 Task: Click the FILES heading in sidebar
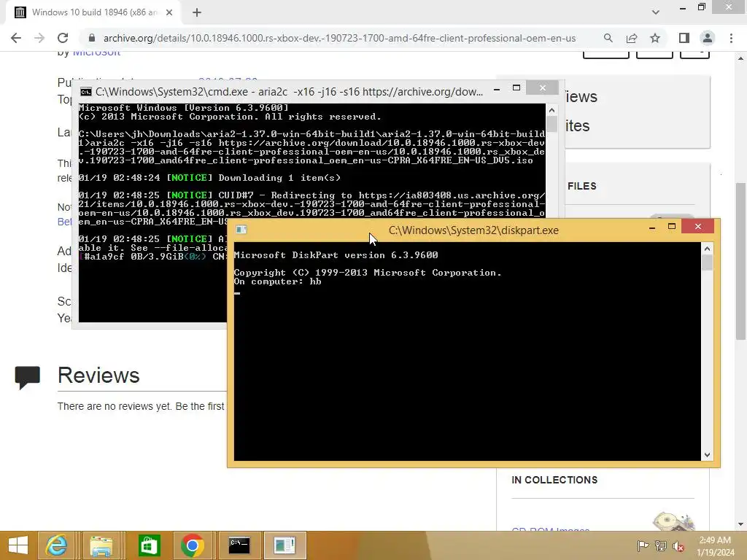pos(581,186)
